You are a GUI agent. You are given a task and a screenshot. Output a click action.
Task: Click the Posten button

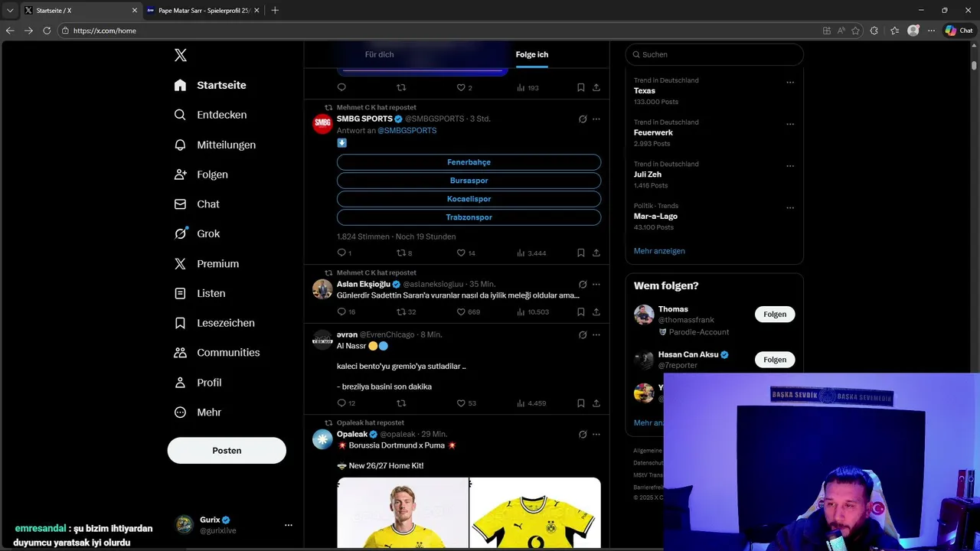pyautogui.click(x=227, y=451)
